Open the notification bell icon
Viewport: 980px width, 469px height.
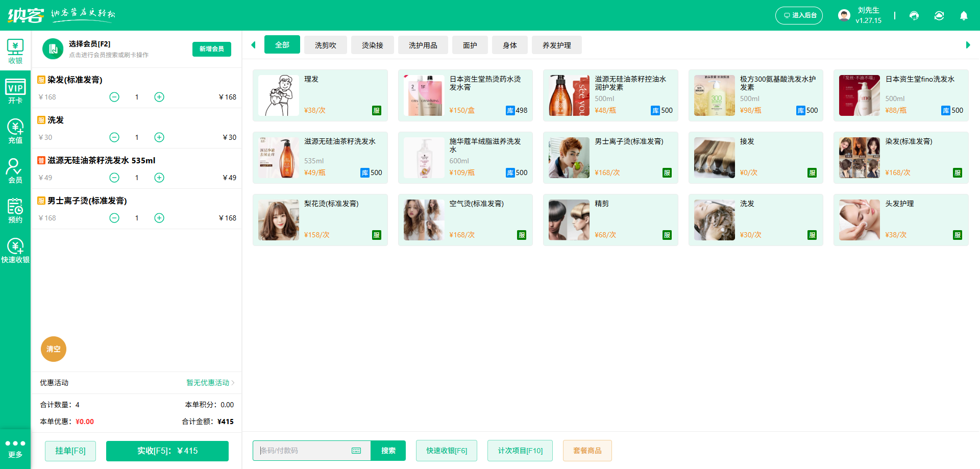pyautogui.click(x=964, y=16)
